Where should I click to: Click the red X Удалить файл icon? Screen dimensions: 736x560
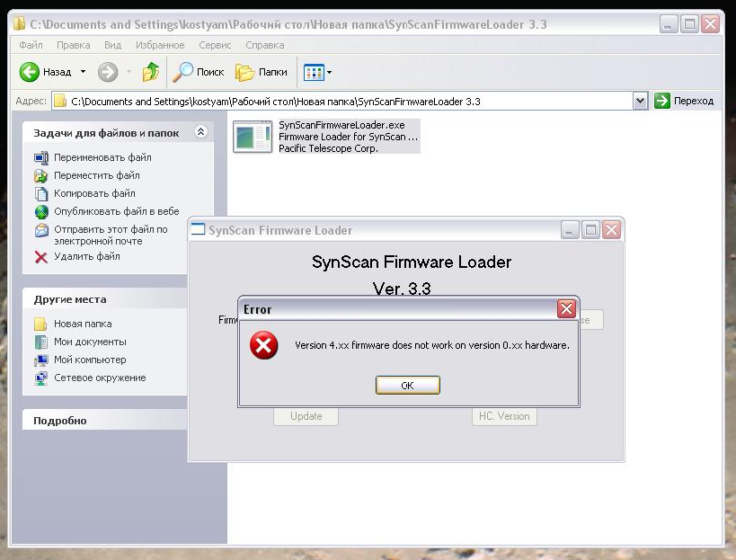point(41,257)
